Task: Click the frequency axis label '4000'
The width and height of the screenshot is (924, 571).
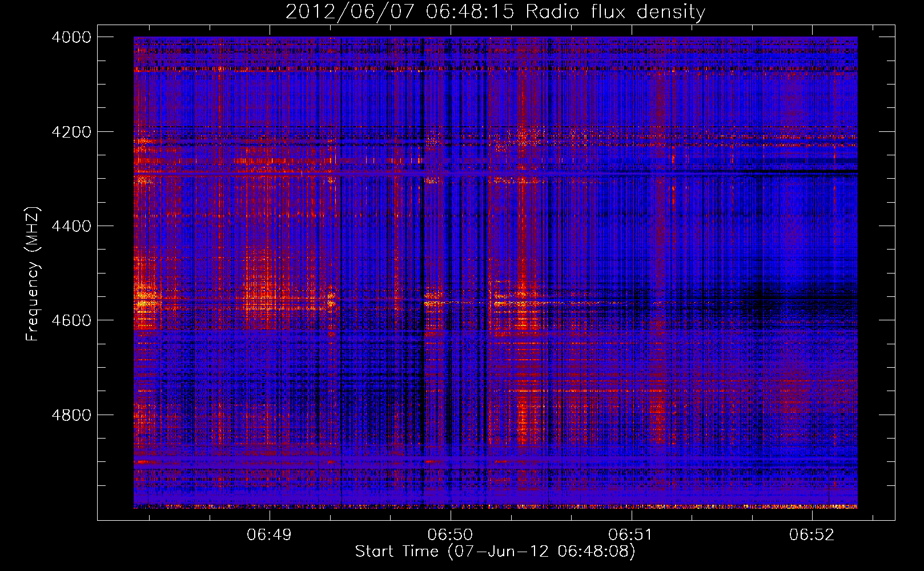Action: point(71,37)
